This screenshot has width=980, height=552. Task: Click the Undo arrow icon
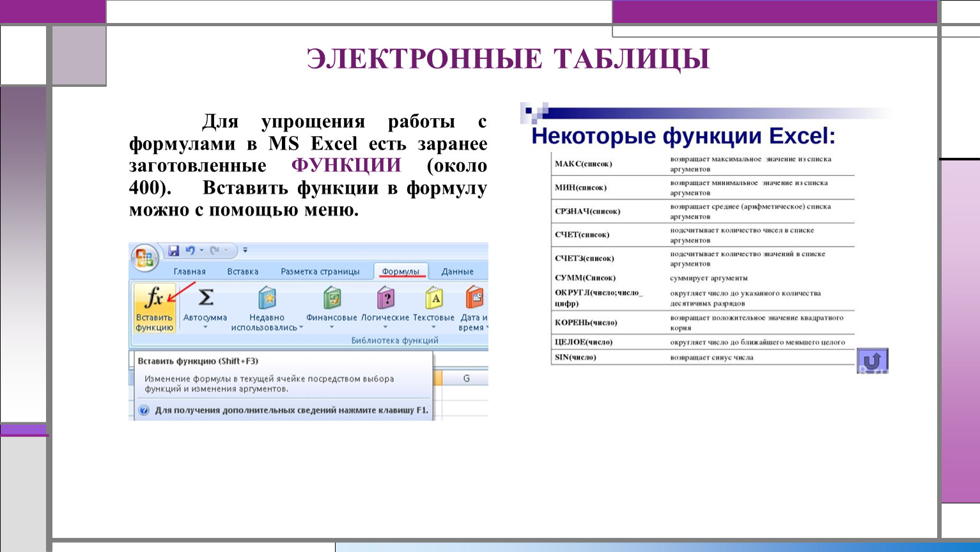pos(190,250)
